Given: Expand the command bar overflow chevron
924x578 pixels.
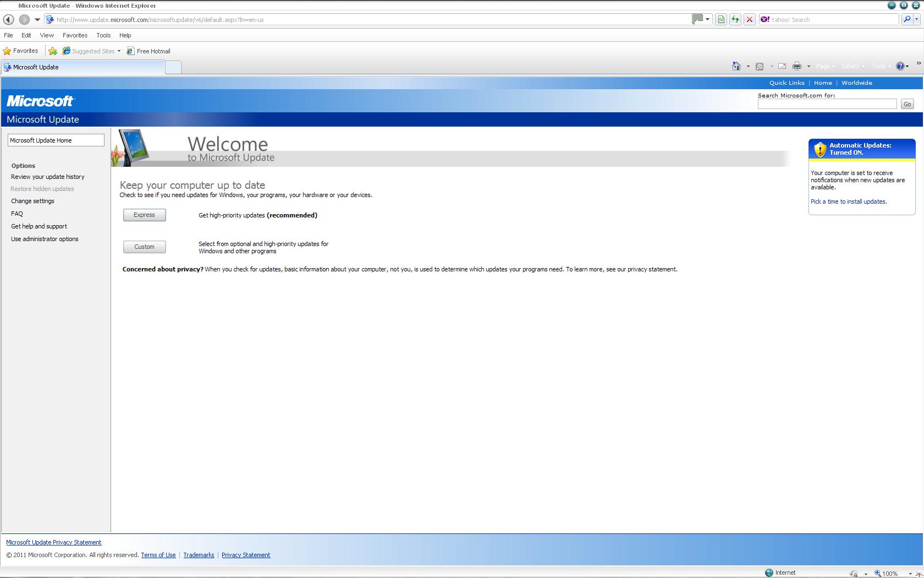Looking at the screenshot, I should pos(919,63).
